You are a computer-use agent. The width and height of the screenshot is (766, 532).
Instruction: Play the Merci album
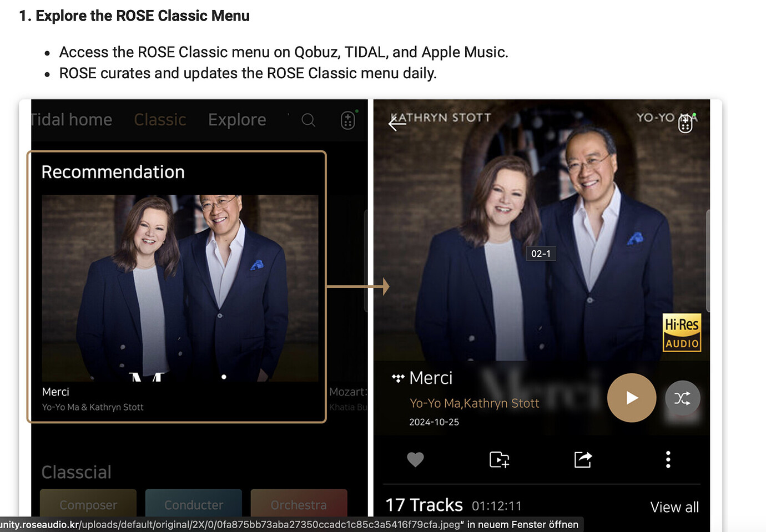pos(632,398)
